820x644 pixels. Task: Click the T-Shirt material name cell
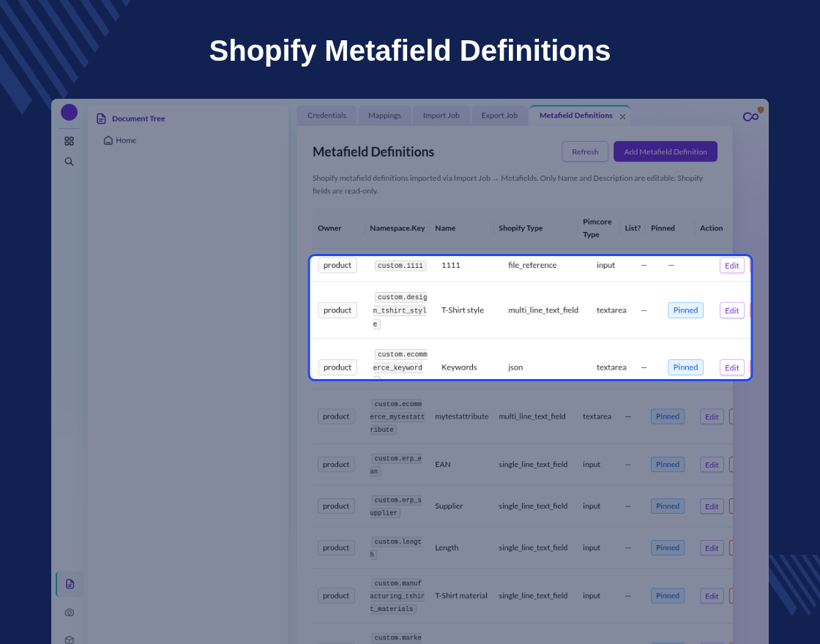pos(461,596)
